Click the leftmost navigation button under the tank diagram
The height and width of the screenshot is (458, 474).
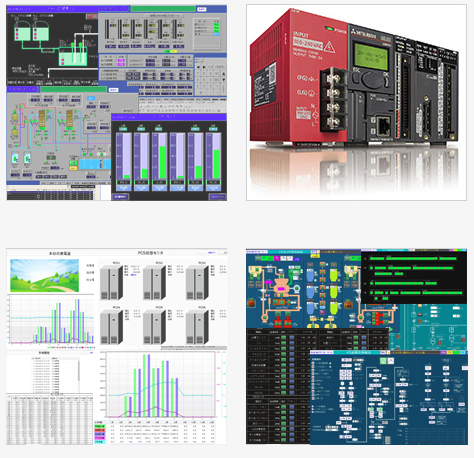tap(12, 82)
